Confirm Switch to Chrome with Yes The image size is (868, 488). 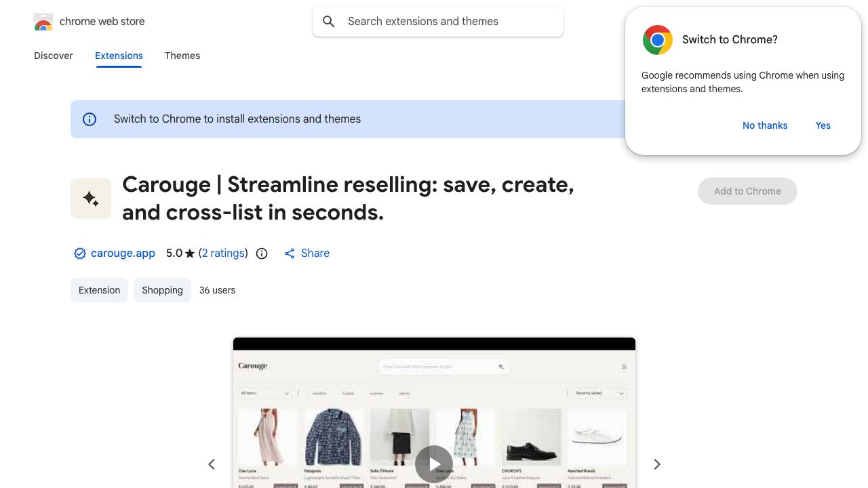point(823,125)
